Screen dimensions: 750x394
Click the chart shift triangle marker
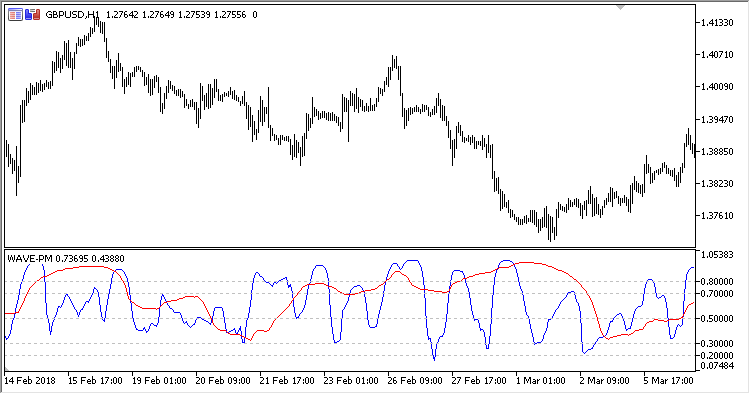[x=620, y=8]
